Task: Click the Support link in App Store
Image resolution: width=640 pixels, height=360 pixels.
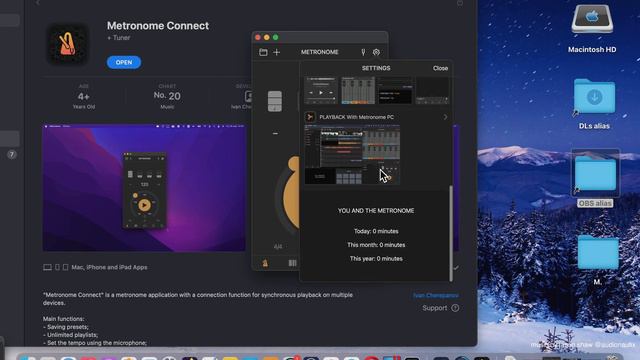Action: pos(434,308)
